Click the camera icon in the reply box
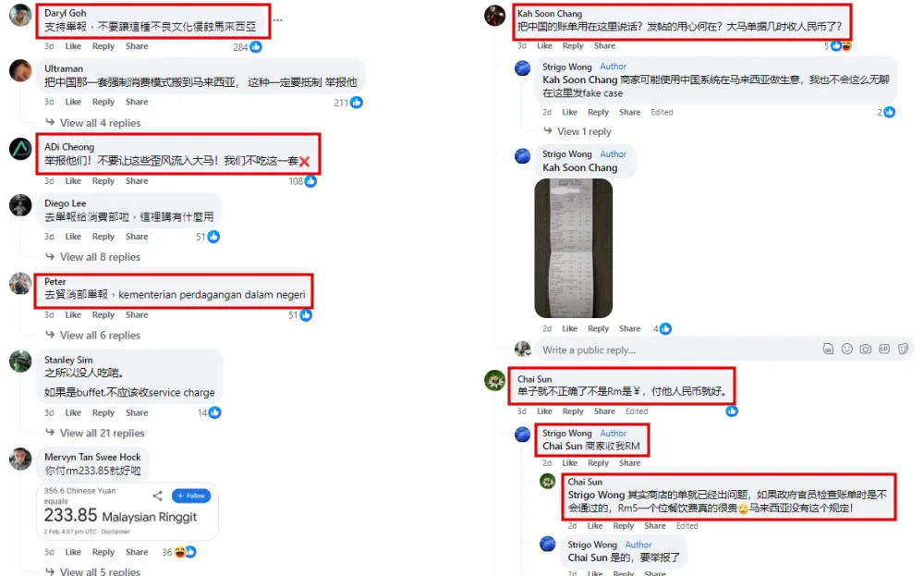The image size is (924, 576). 865,349
